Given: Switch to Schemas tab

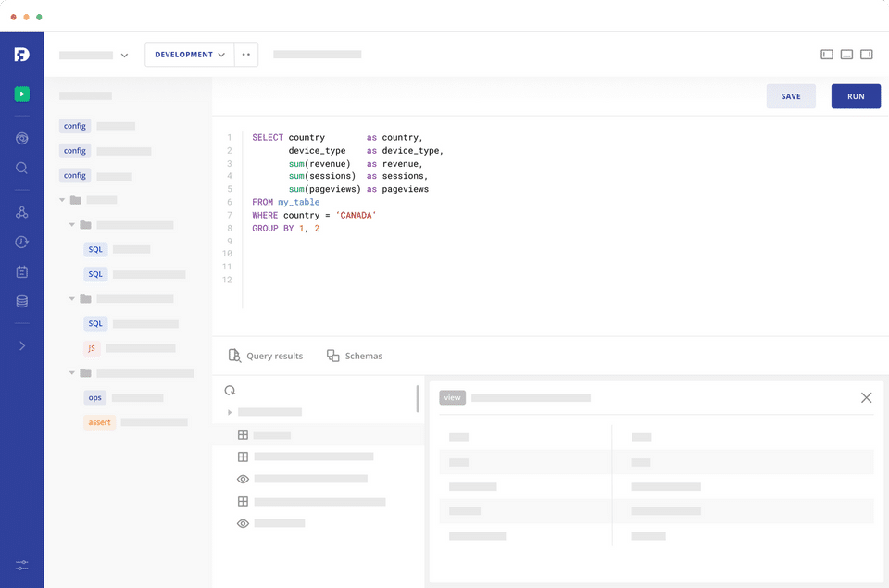Looking at the screenshot, I should pos(355,356).
